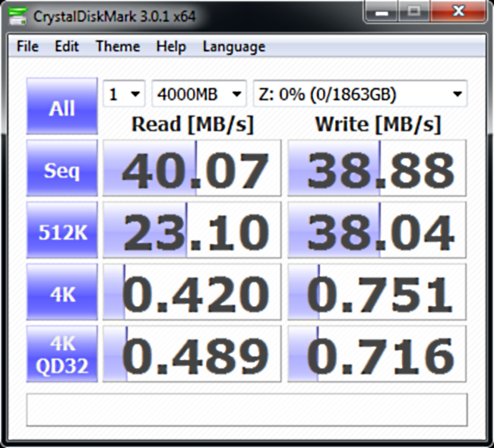This screenshot has height=448, width=494.
Task: Click the 4K QD32 read result 0.489
Action: pos(192,354)
